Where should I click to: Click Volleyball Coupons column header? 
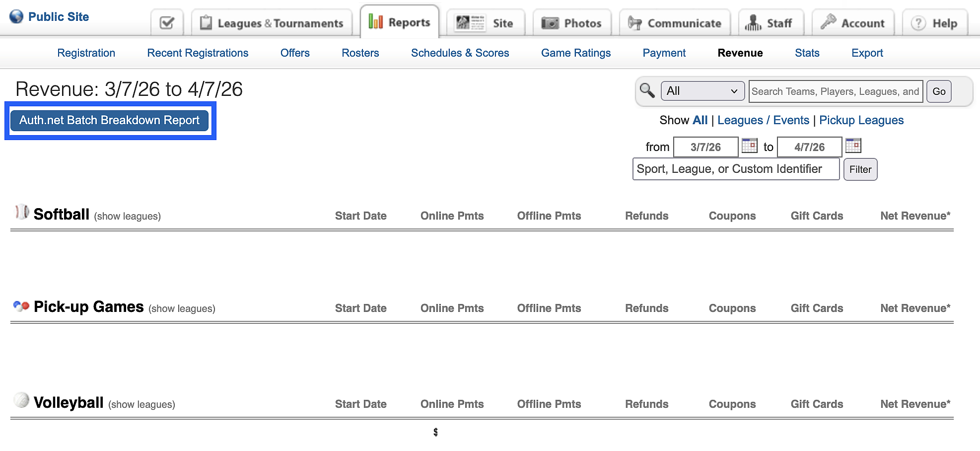tap(732, 404)
